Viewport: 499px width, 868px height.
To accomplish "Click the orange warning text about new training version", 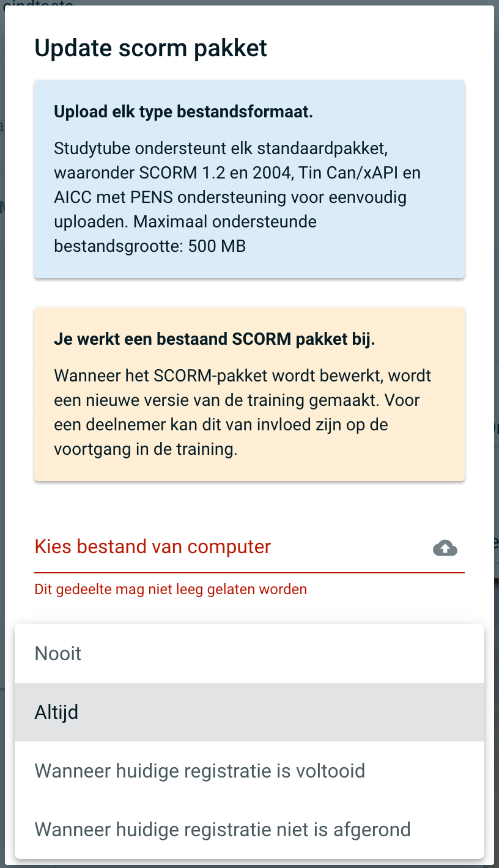I will pos(243,412).
